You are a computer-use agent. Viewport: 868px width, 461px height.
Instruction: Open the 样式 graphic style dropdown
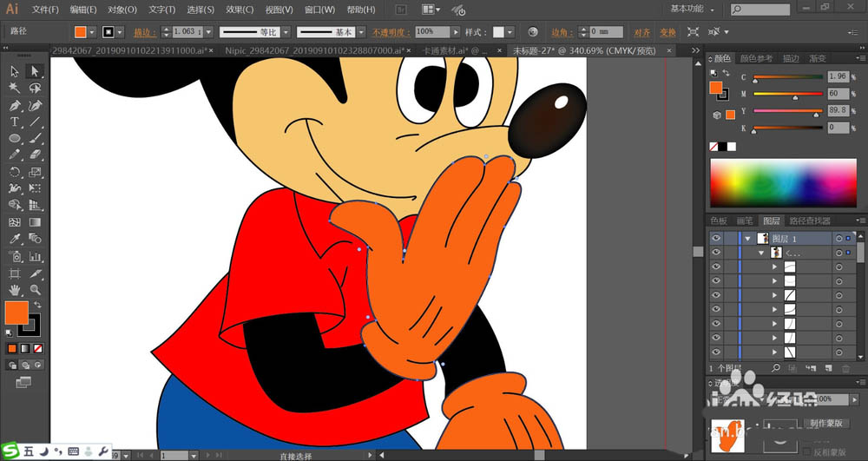click(x=510, y=32)
